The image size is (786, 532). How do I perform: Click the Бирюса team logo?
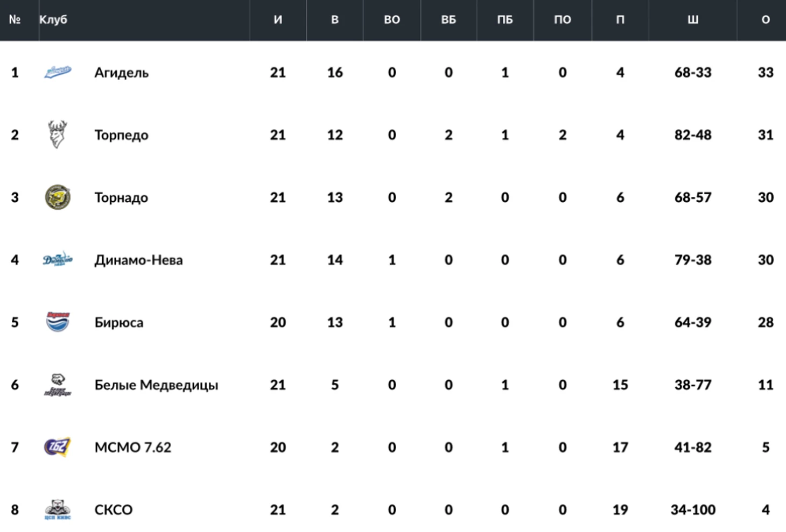point(58,322)
